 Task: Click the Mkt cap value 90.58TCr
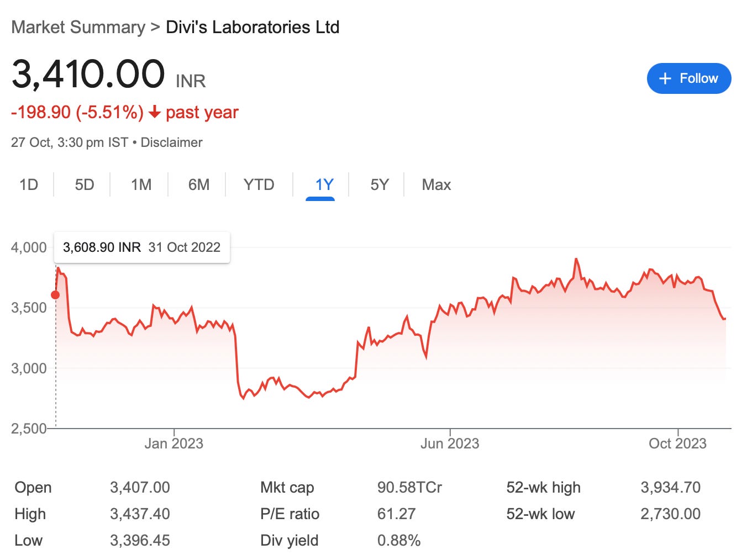[409, 487]
